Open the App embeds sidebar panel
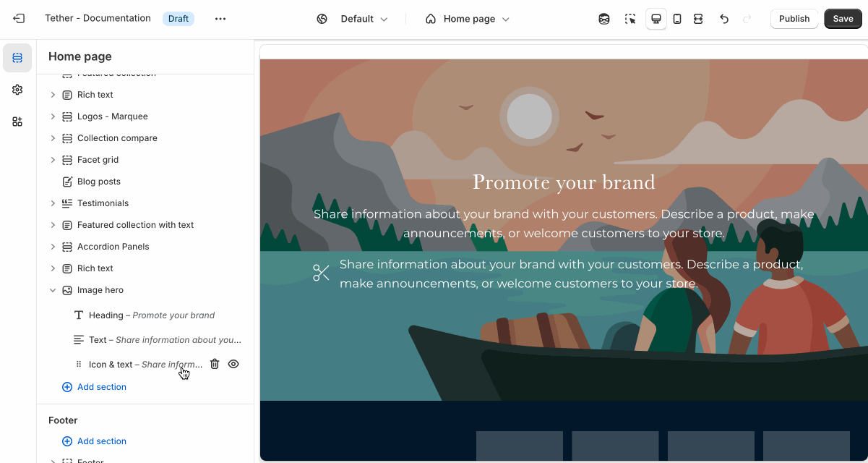The height and width of the screenshot is (463, 868). point(17,122)
